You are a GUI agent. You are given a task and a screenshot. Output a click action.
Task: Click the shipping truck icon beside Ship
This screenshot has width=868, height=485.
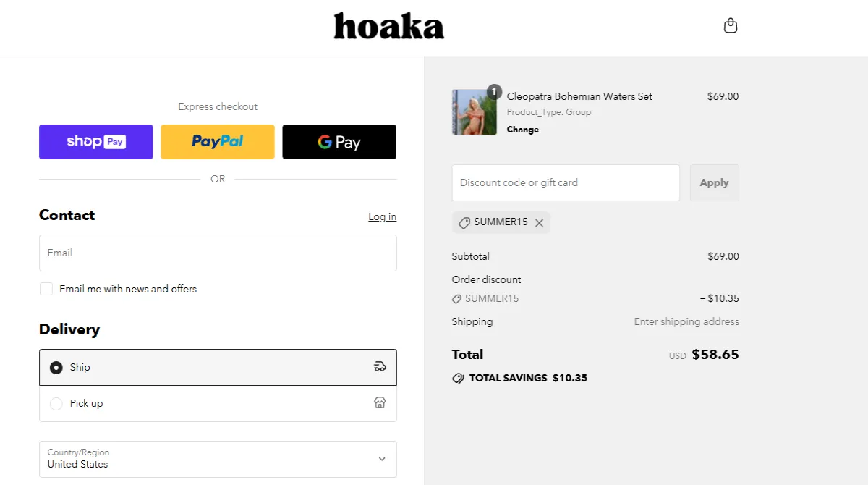[380, 367]
